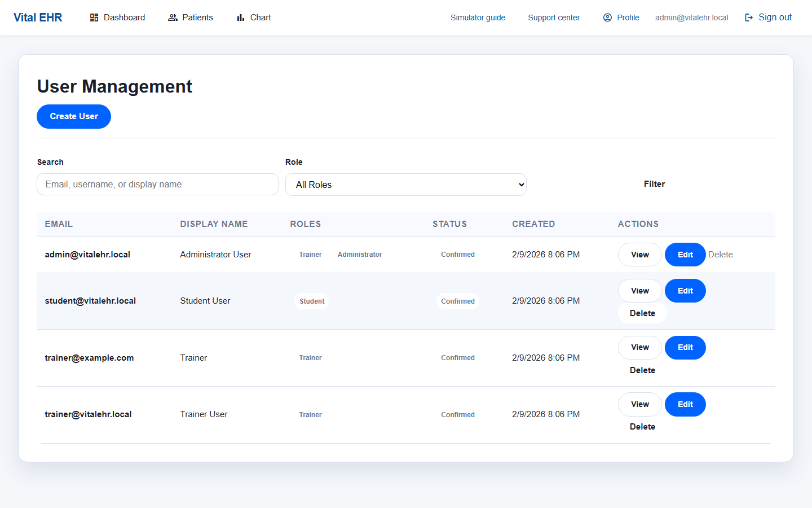Image resolution: width=812 pixels, height=508 pixels.
Task: Go to the Support center
Action: coord(553,17)
